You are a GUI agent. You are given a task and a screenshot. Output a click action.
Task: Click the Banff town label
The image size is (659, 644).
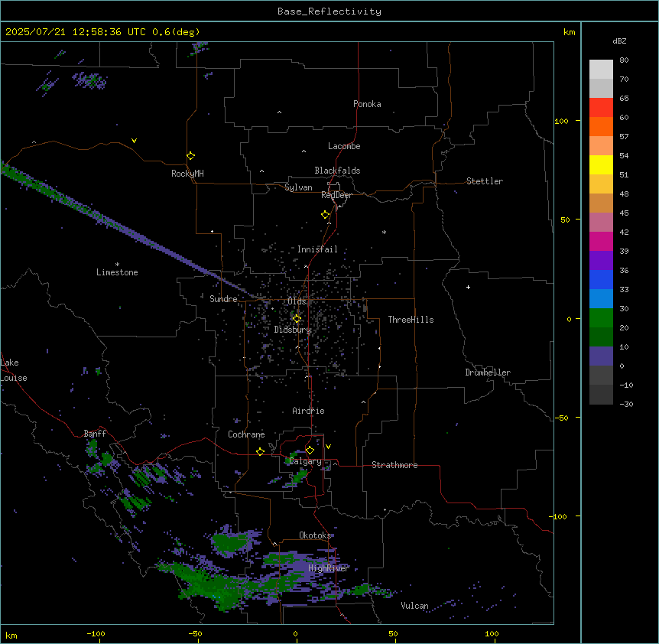coord(95,434)
